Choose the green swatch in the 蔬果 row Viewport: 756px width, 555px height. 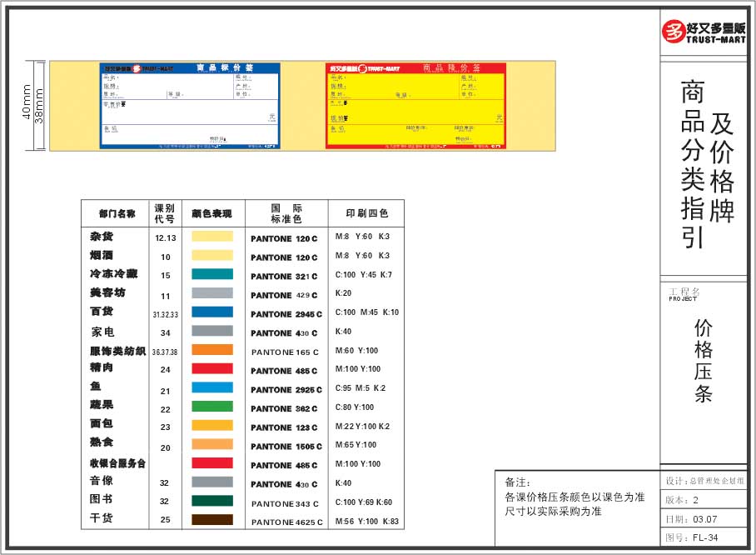212,407
